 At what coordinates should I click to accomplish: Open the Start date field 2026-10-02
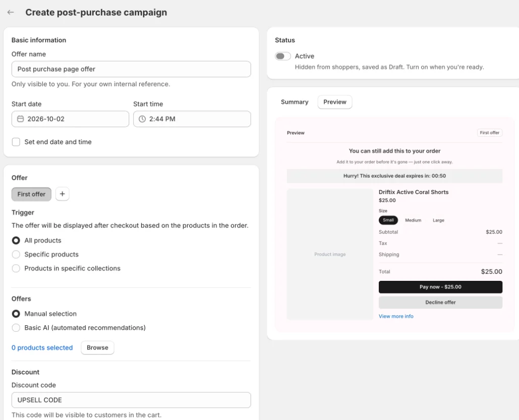pos(70,119)
